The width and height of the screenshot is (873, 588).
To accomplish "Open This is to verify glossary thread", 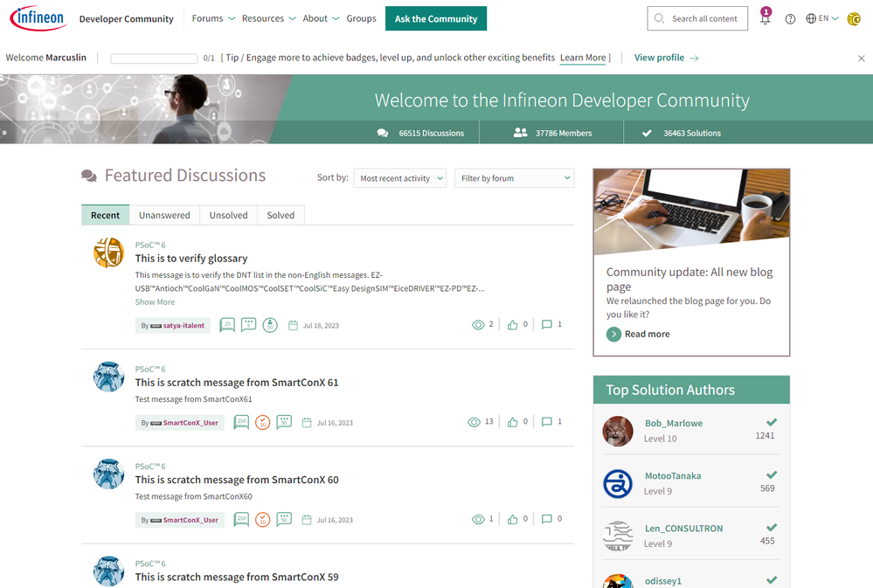I will coord(191,259).
